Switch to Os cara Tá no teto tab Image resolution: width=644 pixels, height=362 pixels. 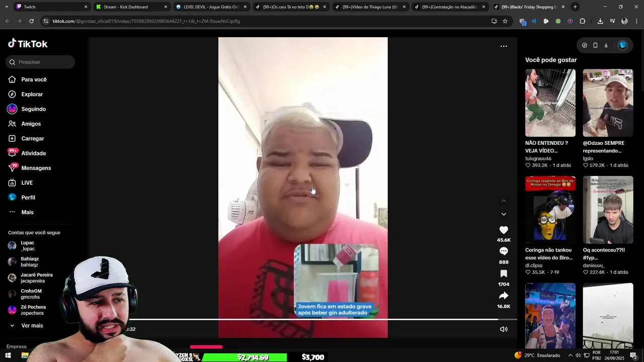(x=290, y=7)
